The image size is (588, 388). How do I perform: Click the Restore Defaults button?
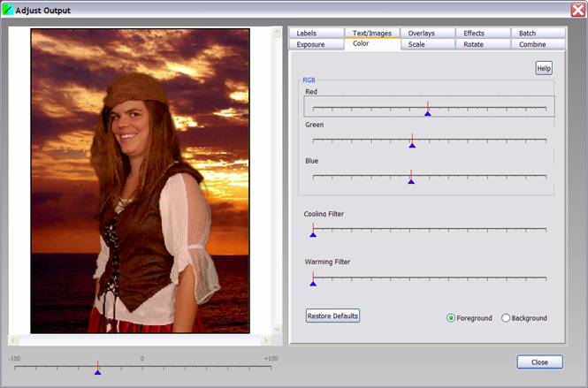pos(332,316)
